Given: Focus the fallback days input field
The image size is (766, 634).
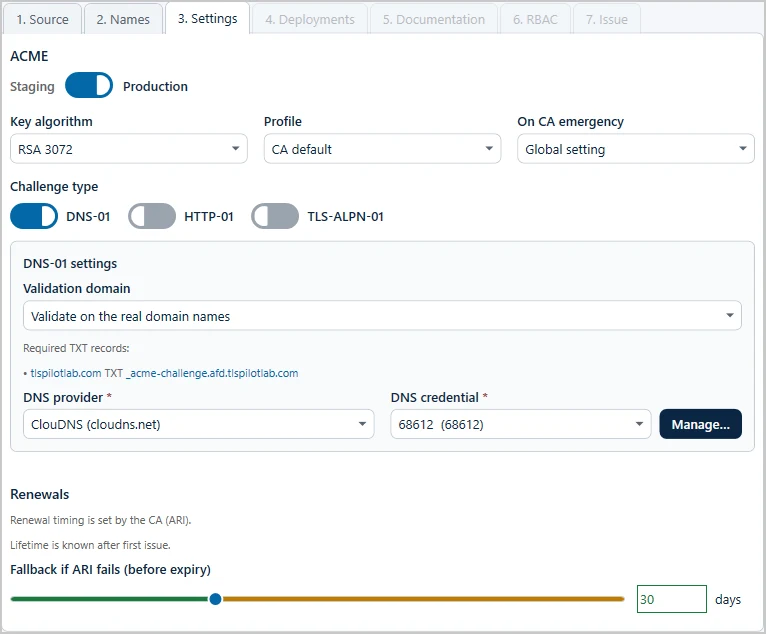Looking at the screenshot, I should point(672,599).
